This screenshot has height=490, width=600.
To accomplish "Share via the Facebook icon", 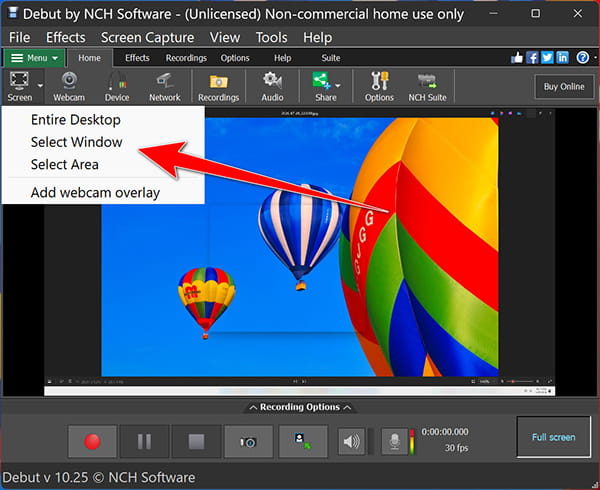I will point(532,58).
